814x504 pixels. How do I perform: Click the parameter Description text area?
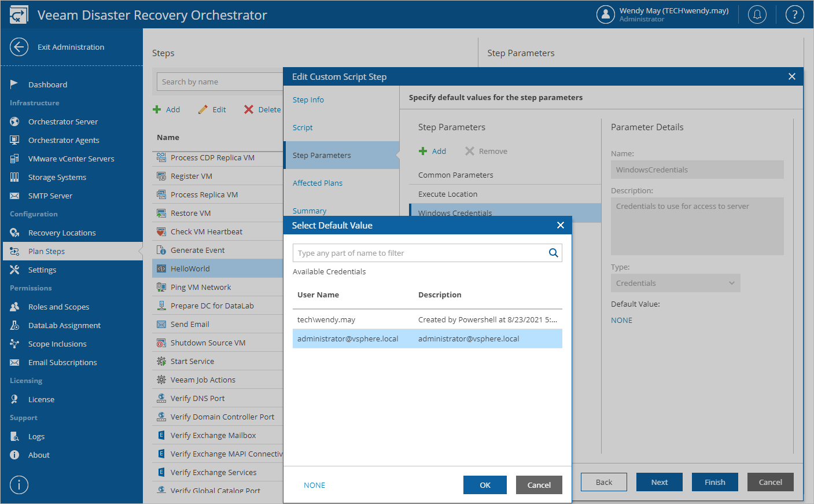pyautogui.click(x=697, y=226)
